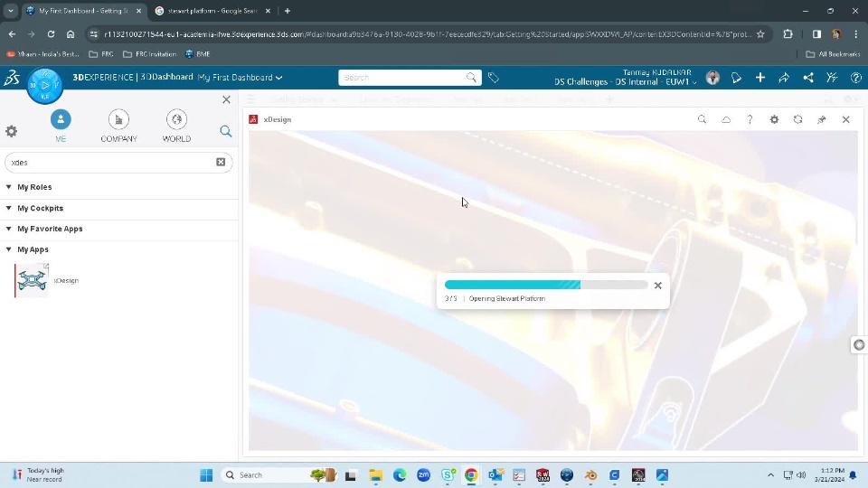Open the user profile avatar

(712, 78)
